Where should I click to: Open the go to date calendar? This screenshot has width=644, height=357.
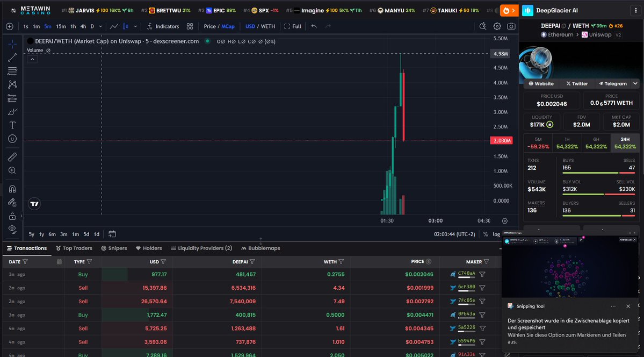(x=112, y=234)
